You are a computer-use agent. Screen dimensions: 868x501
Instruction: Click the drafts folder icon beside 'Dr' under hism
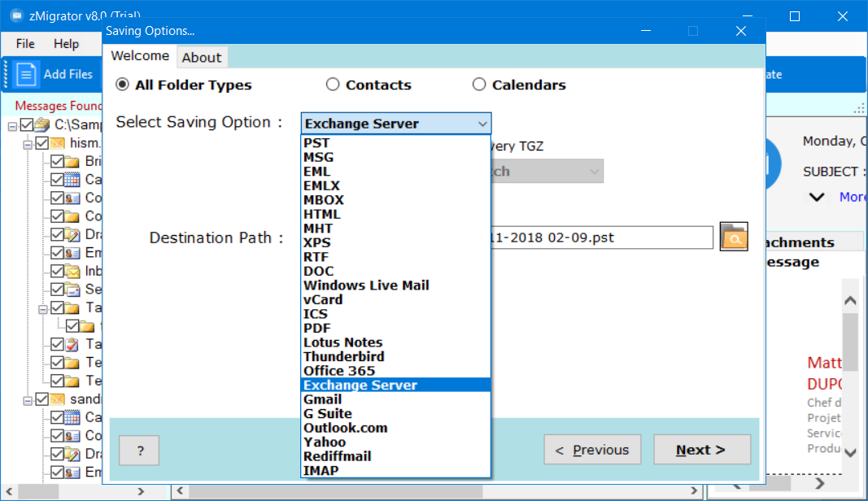tap(72, 234)
